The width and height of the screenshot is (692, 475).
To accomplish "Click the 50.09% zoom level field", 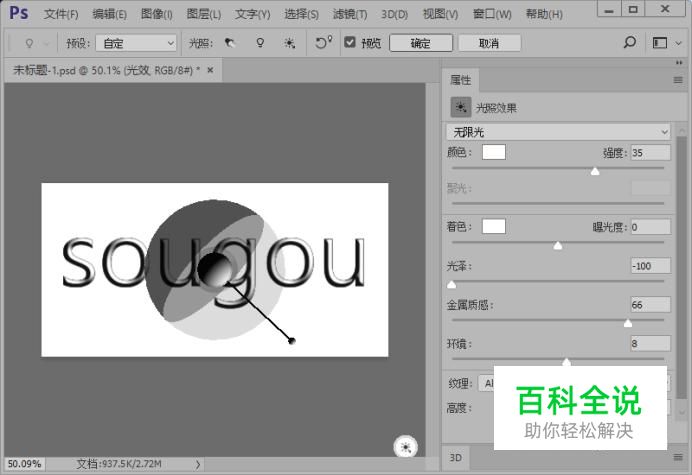I will [25, 464].
